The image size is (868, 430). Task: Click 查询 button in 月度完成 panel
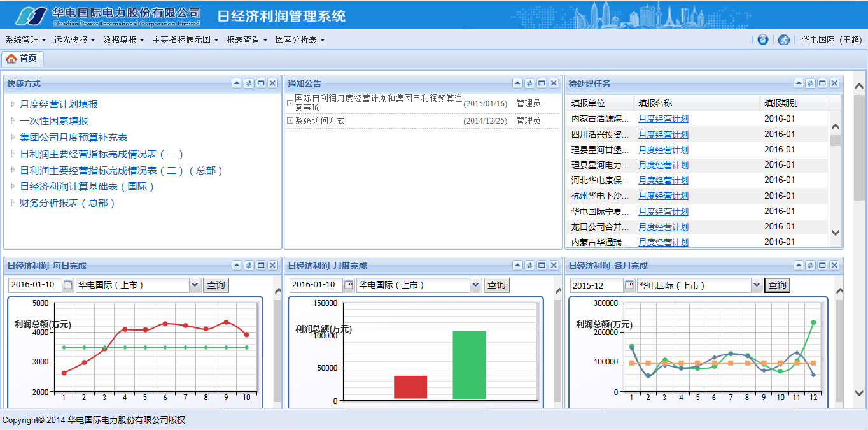[497, 285]
